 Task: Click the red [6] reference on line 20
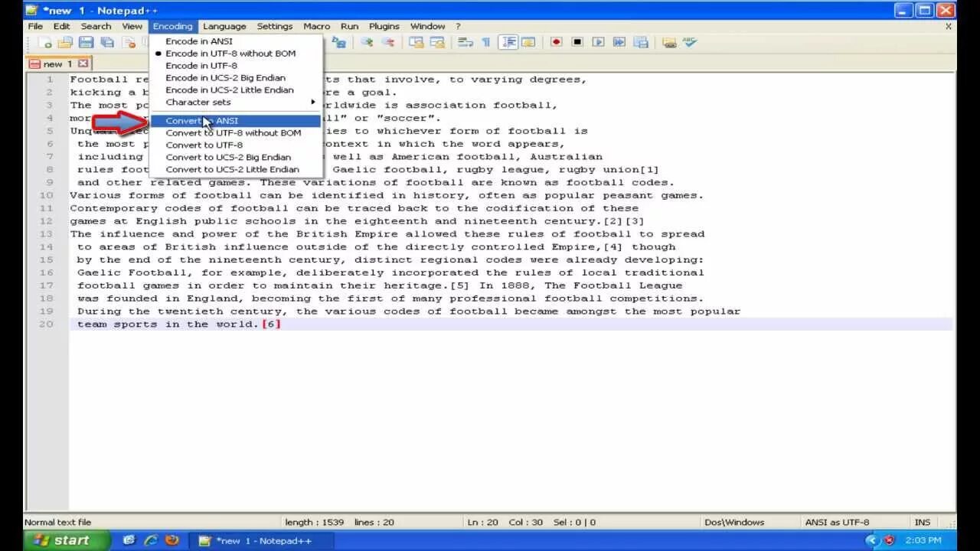pyautogui.click(x=272, y=324)
